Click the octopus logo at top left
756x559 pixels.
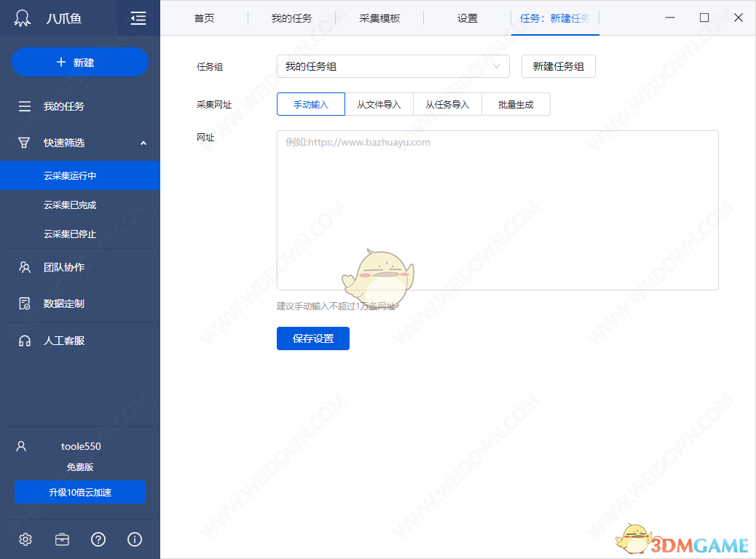point(23,17)
